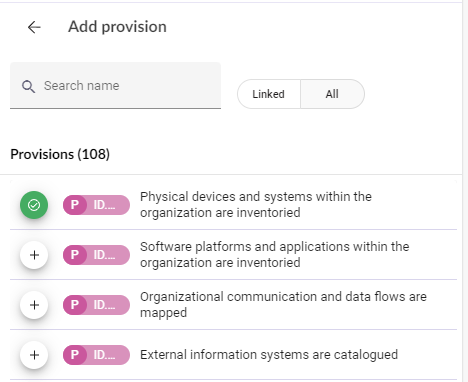Switch filter to All provisions

click(332, 94)
